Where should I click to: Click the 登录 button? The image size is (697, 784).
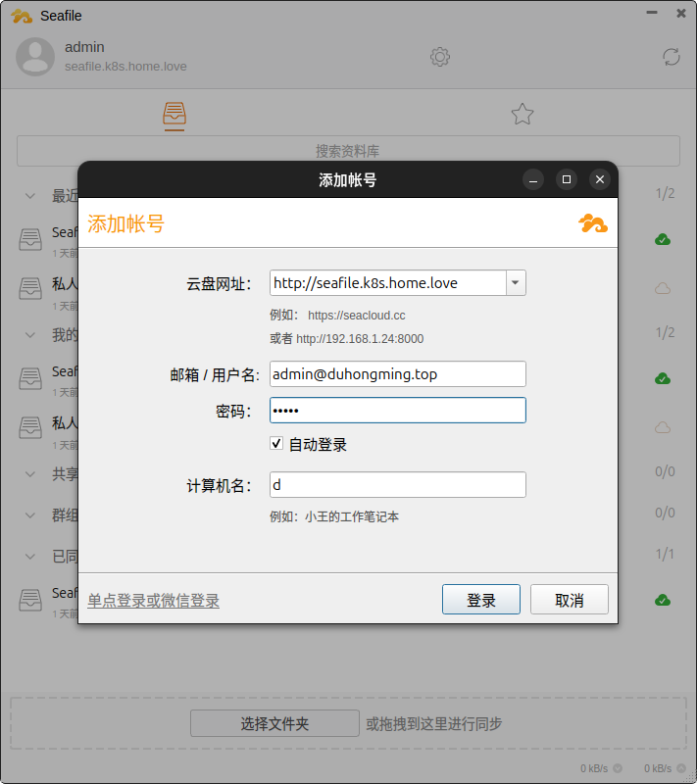pos(481,600)
